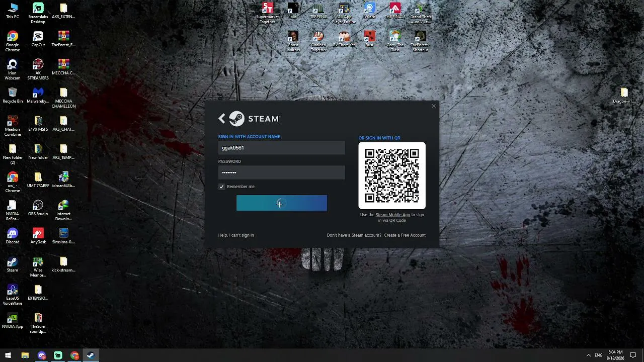This screenshot has width=644, height=362.
Task: Select the New folder (2) icon
Action: point(13,154)
